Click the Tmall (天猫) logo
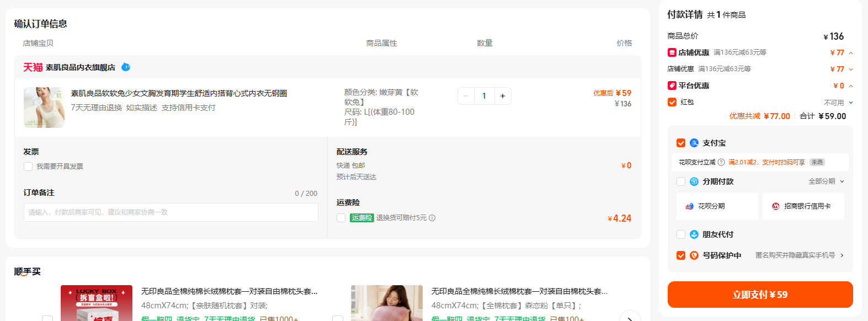 click(x=33, y=67)
